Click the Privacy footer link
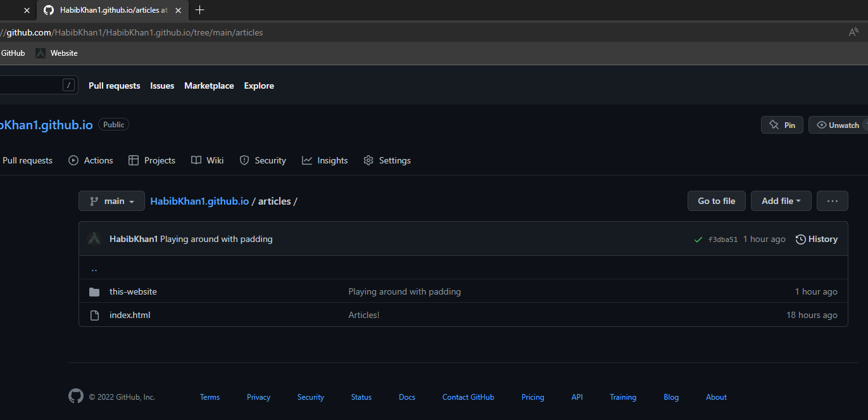Image resolution: width=868 pixels, height=420 pixels. click(258, 397)
